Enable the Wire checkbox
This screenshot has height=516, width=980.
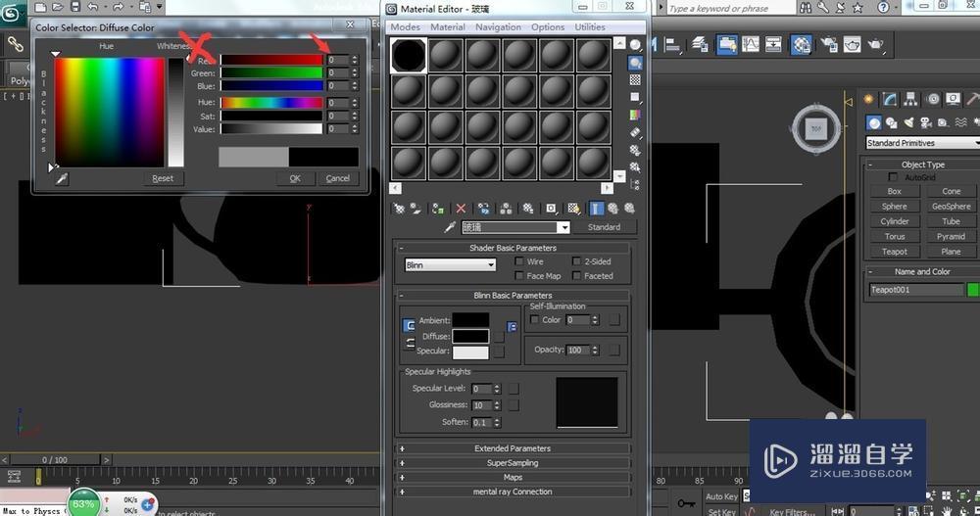coord(519,262)
